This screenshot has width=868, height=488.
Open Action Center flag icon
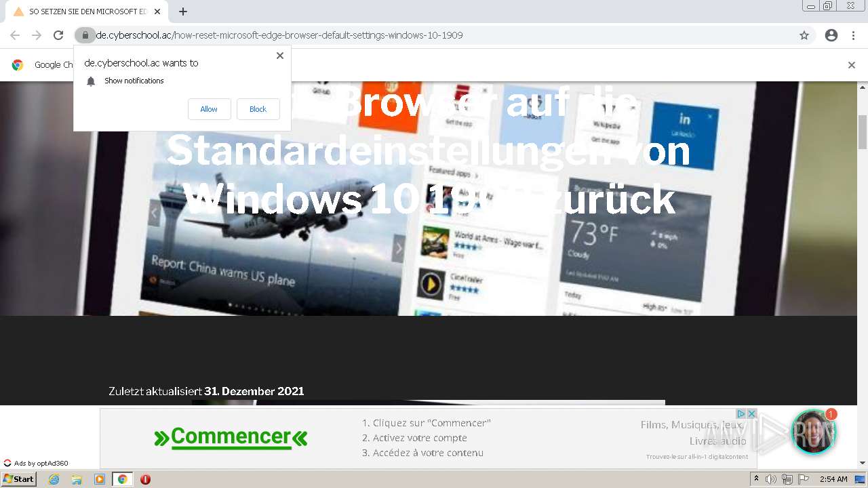click(x=804, y=479)
